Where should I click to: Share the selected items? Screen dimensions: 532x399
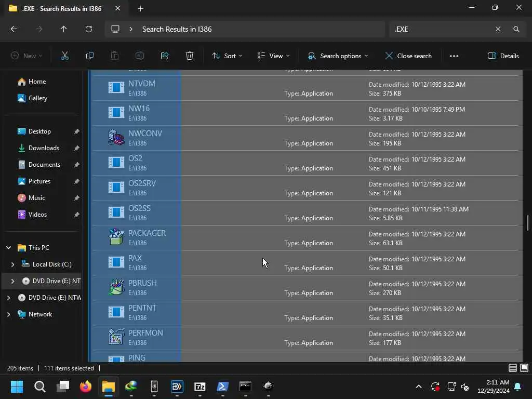165,56
